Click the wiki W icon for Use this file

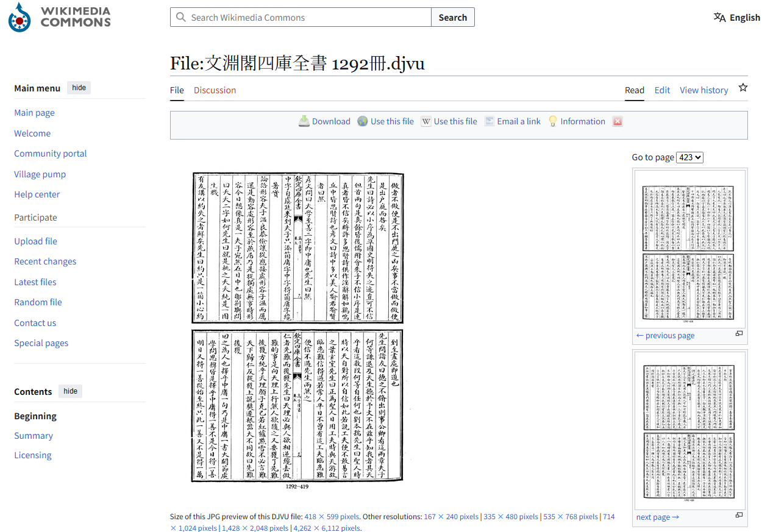[426, 121]
